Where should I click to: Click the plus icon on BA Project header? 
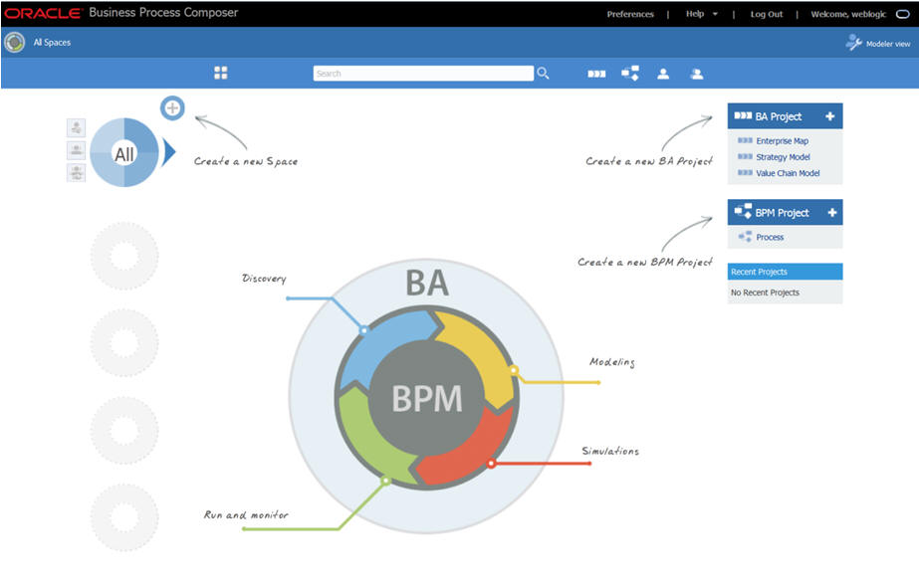[830, 116]
